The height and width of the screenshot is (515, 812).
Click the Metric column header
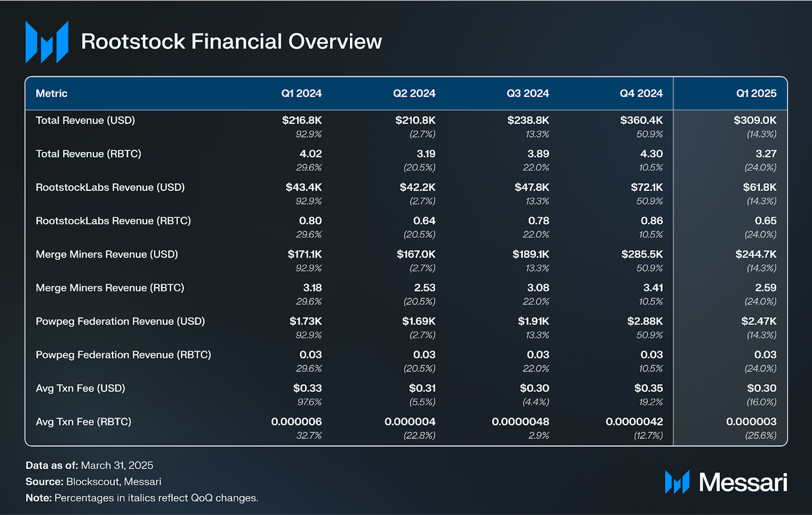[x=52, y=93]
